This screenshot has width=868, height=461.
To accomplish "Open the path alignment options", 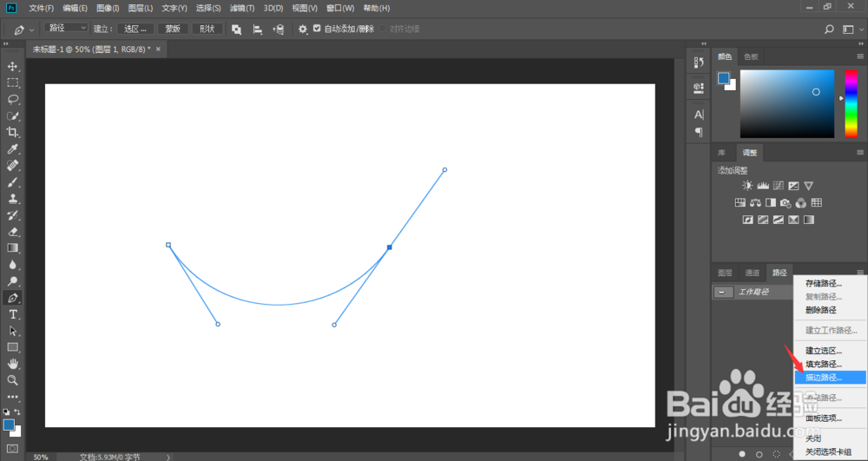I will (258, 30).
